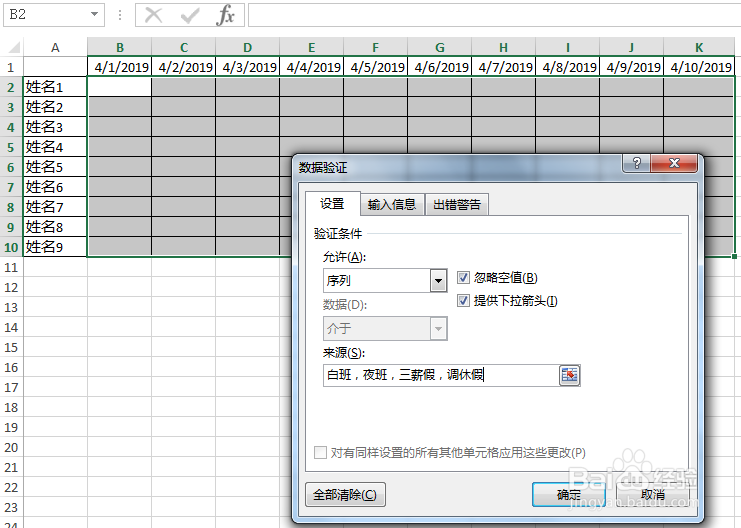Select column D header
This screenshot has width=741, height=528.
(x=248, y=47)
